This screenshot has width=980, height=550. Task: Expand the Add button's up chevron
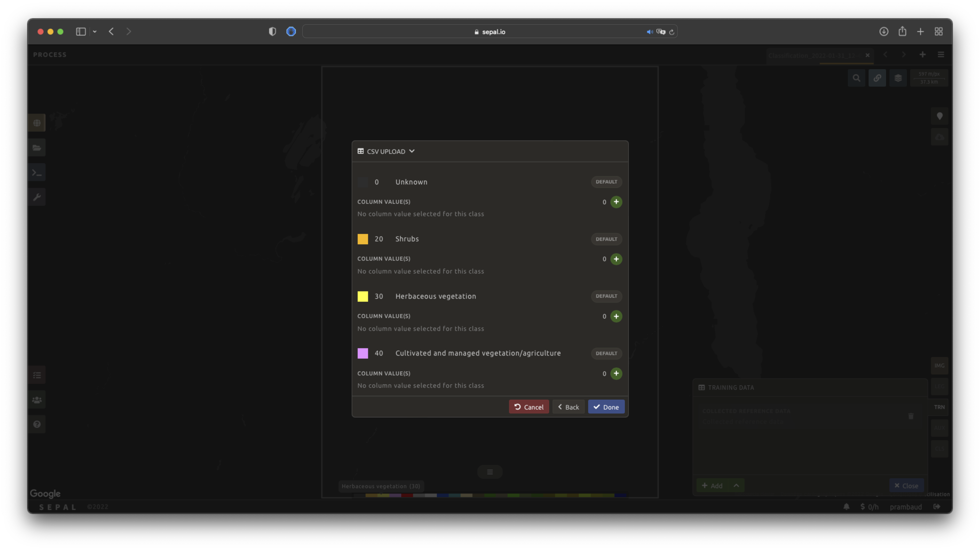click(736, 486)
